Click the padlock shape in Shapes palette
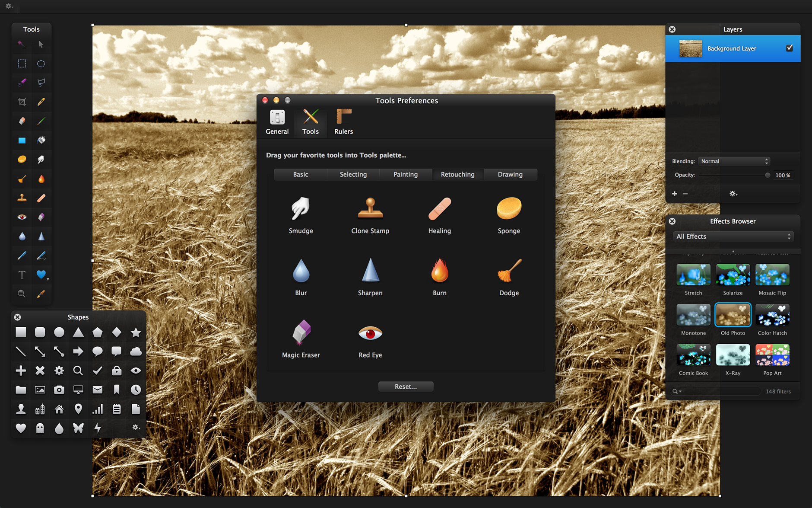The width and height of the screenshot is (812, 508). tap(117, 371)
